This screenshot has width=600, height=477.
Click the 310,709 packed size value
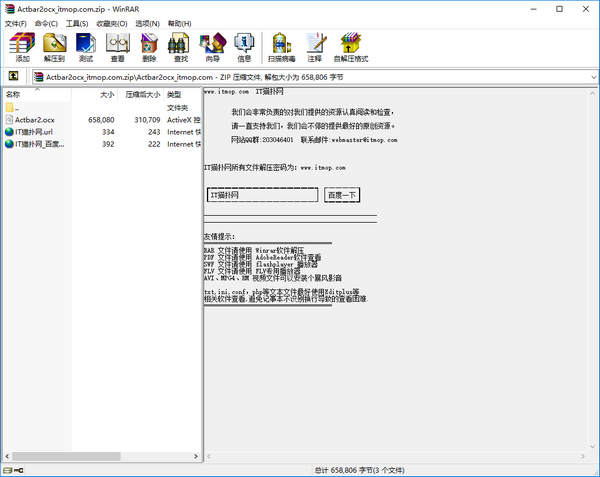(x=147, y=120)
